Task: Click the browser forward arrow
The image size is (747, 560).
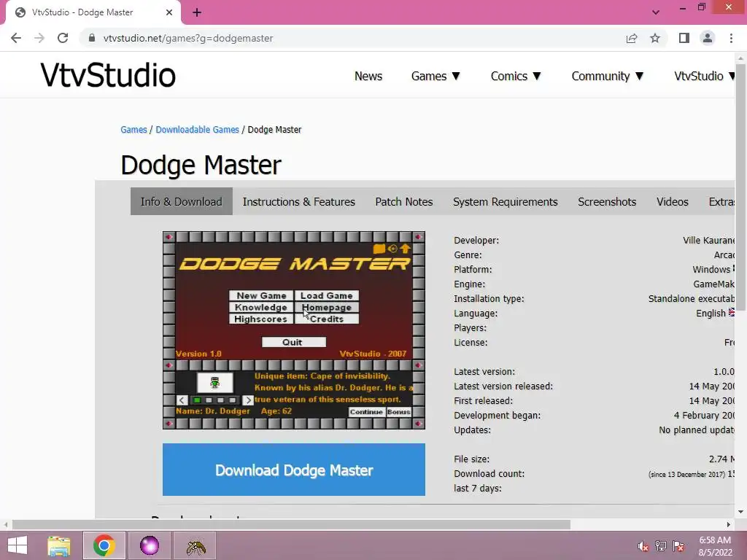Action: coord(39,38)
